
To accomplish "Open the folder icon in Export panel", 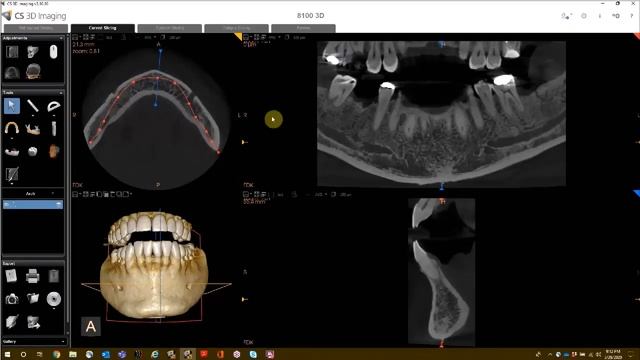I will coord(33,299).
